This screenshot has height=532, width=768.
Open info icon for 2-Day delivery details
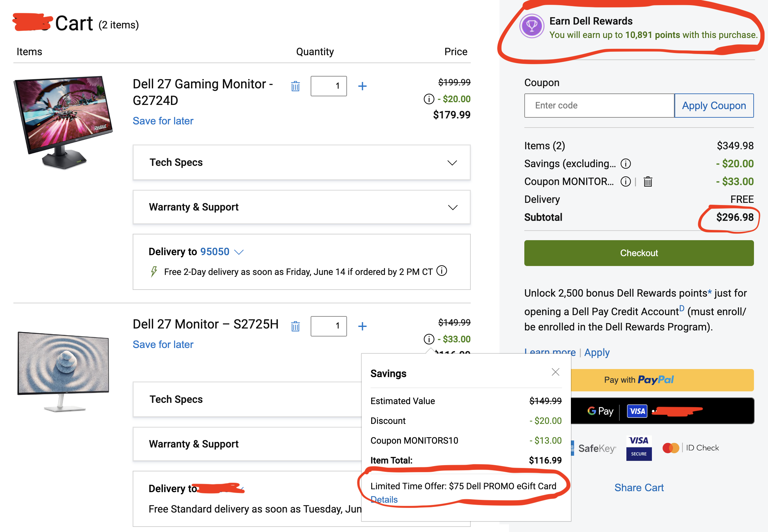pos(442,271)
